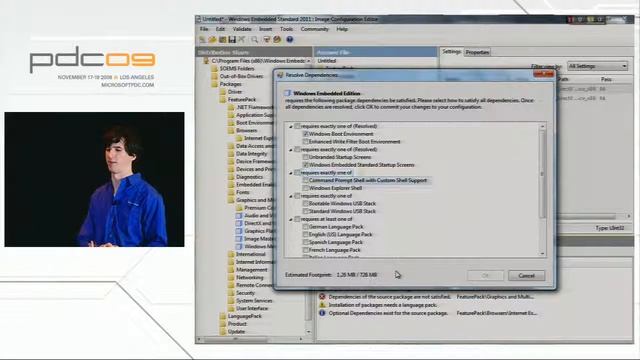Click the folder icon beside Security

tap(231, 293)
